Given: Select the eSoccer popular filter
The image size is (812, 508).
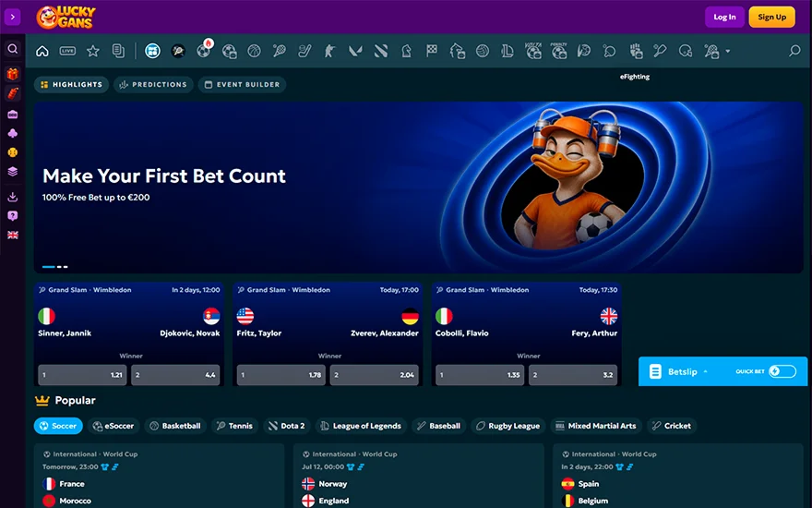Looking at the screenshot, I should click(x=113, y=426).
